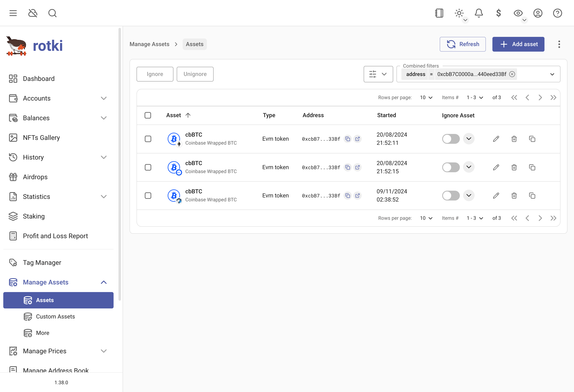Open explorer link for cbBTC started 21:52:15

[357, 168]
